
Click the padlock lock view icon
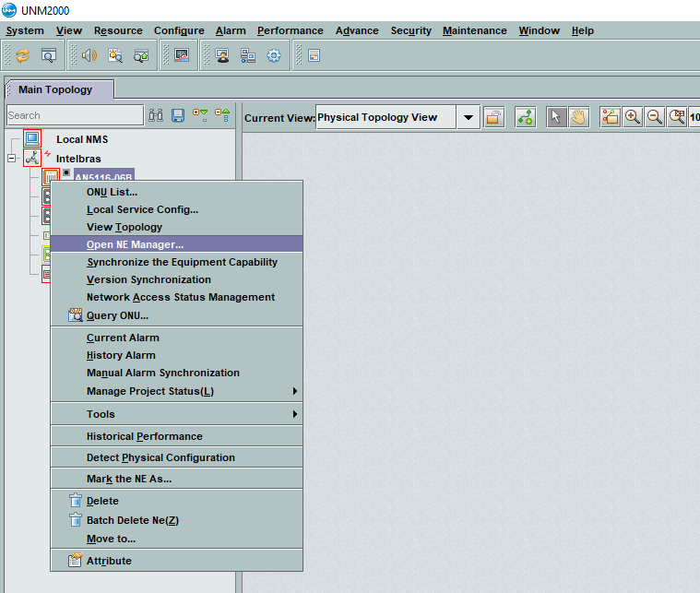click(494, 117)
